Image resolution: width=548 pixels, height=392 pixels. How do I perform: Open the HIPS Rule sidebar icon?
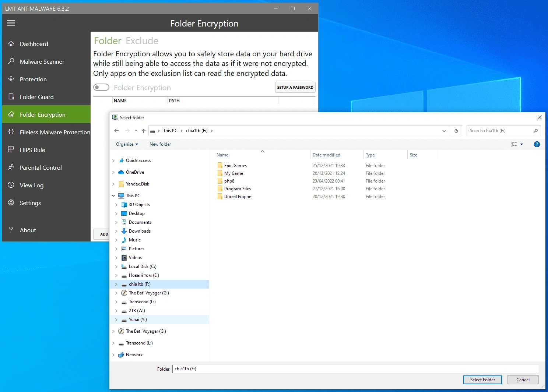click(x=11, y=149)
